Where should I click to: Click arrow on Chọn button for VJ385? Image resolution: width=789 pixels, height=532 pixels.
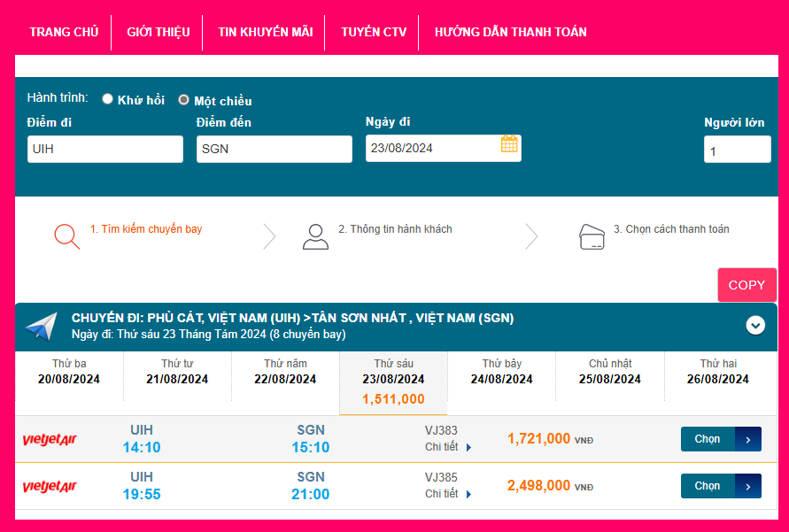(748, 486)
